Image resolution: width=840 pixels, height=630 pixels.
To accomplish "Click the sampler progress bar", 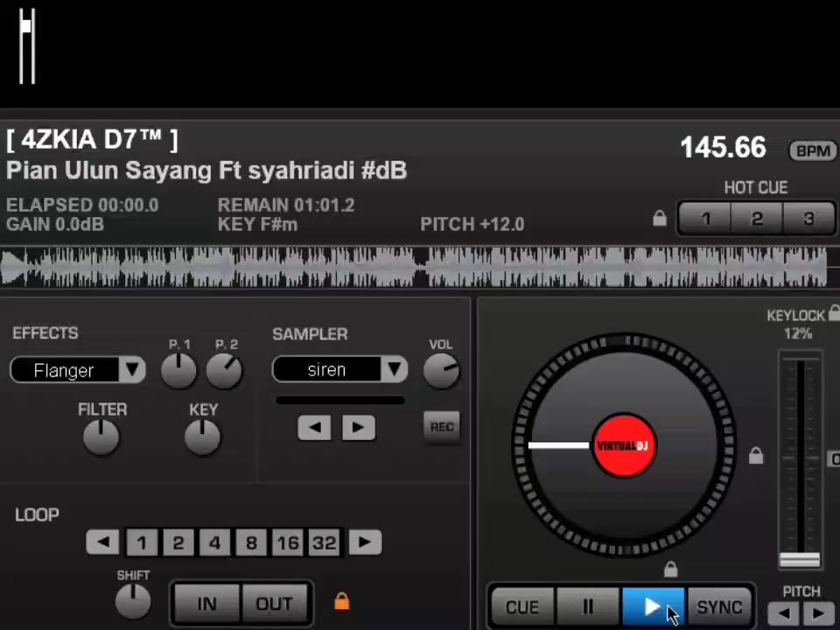I will pos(340,400).
